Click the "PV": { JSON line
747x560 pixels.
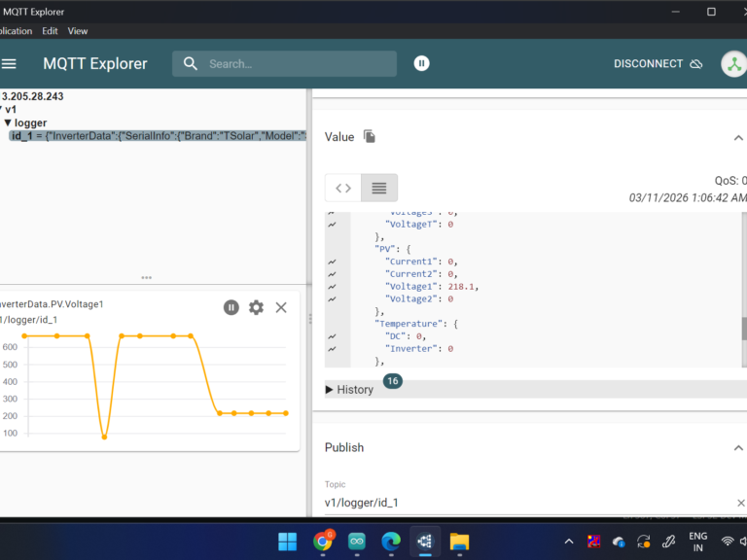coord(393,249)
